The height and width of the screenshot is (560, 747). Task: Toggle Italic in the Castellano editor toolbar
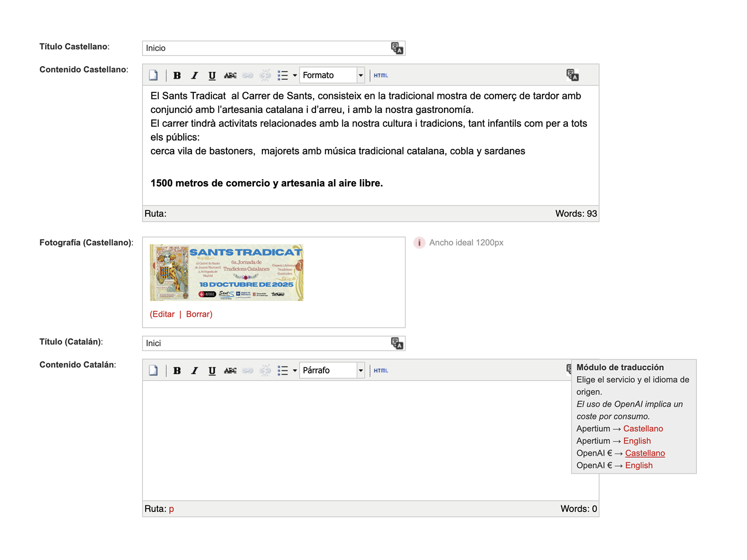pos(194,76)
